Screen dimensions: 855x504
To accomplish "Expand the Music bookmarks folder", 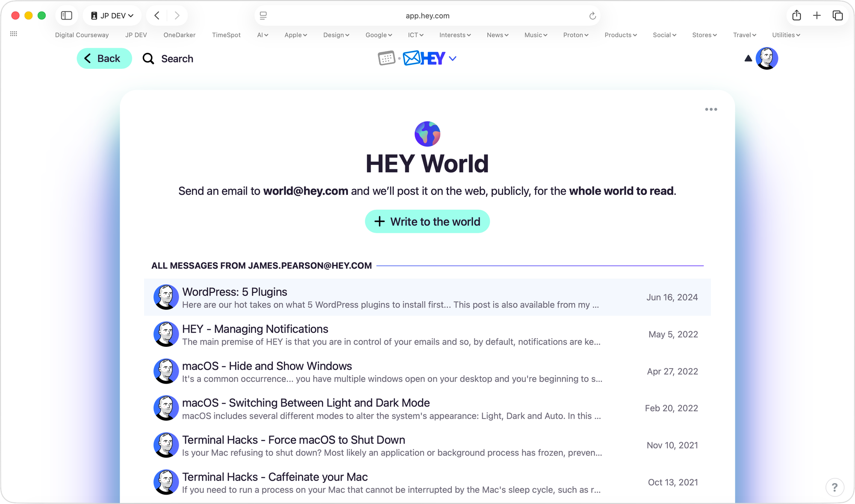I will [536, 35].
